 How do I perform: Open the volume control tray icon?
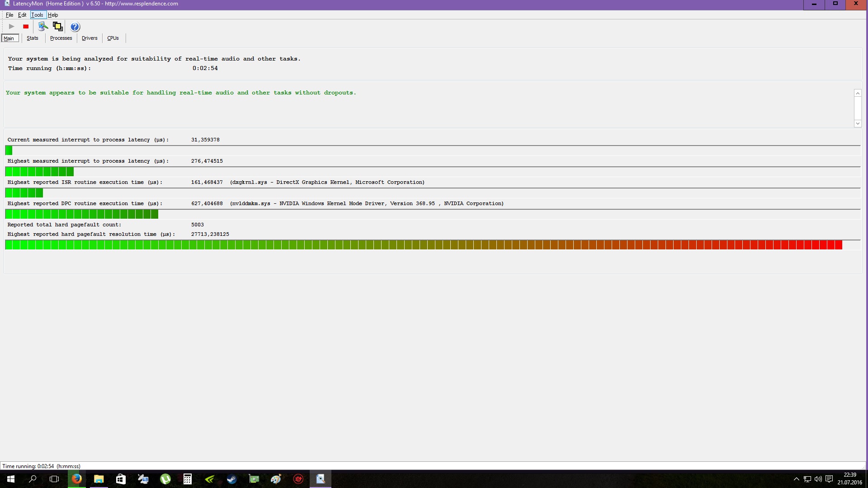[818, 479]
